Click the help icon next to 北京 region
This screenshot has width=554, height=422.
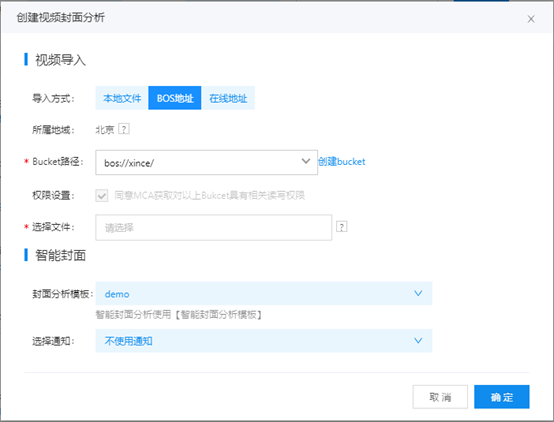point(124,129)
